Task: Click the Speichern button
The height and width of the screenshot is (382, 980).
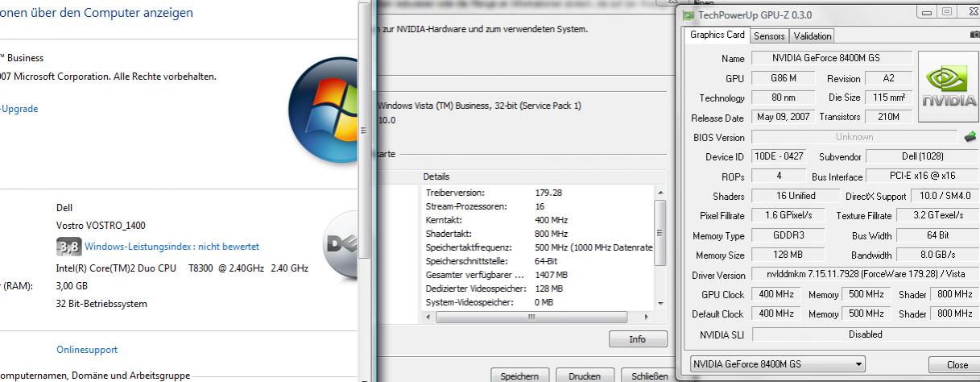Action: click(520, 376)
